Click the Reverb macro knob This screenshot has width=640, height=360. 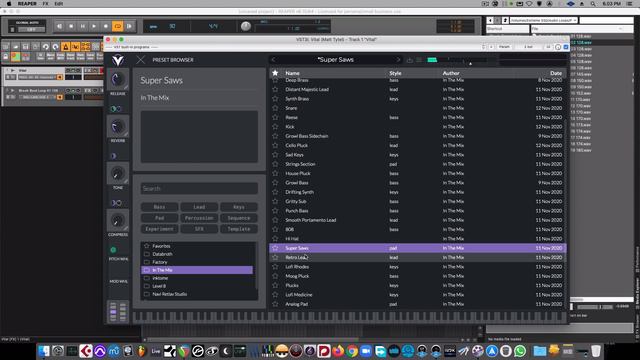pyautogui.click(x=118, y=127)
